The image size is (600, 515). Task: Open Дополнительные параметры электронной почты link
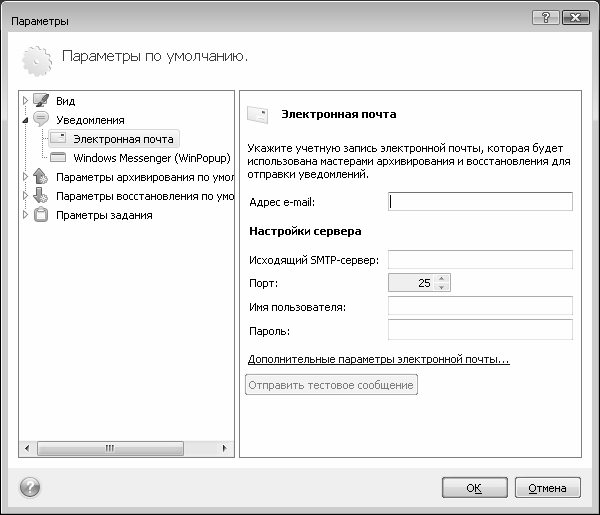click(x=378, y=359)
